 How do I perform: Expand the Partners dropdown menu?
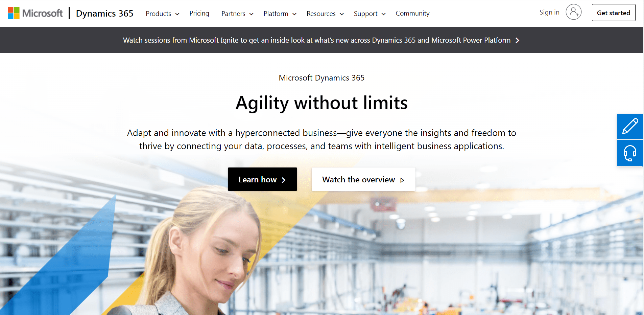coord(237,14)
